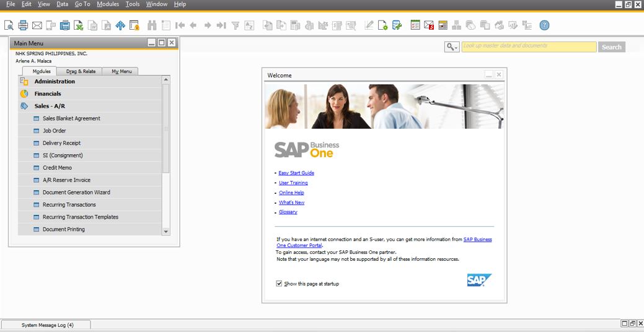Open the File menu
Image resolution: width=644 pixels, height=332 pixels.
coord(11,4)
